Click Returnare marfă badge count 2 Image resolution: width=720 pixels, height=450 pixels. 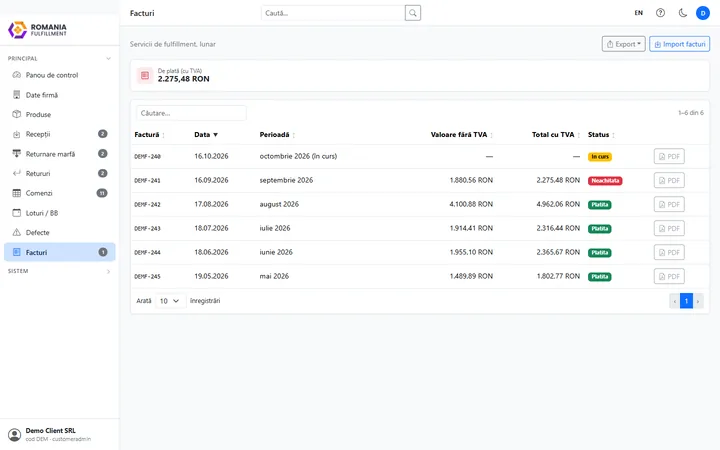[x=103, y=153]
